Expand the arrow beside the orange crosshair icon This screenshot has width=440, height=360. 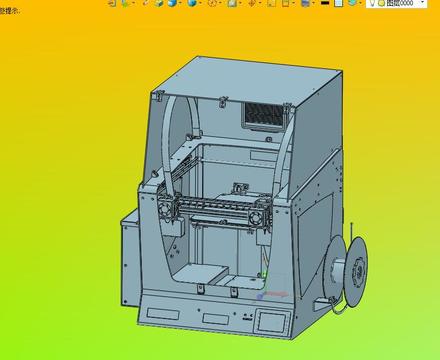pos(260,3)
